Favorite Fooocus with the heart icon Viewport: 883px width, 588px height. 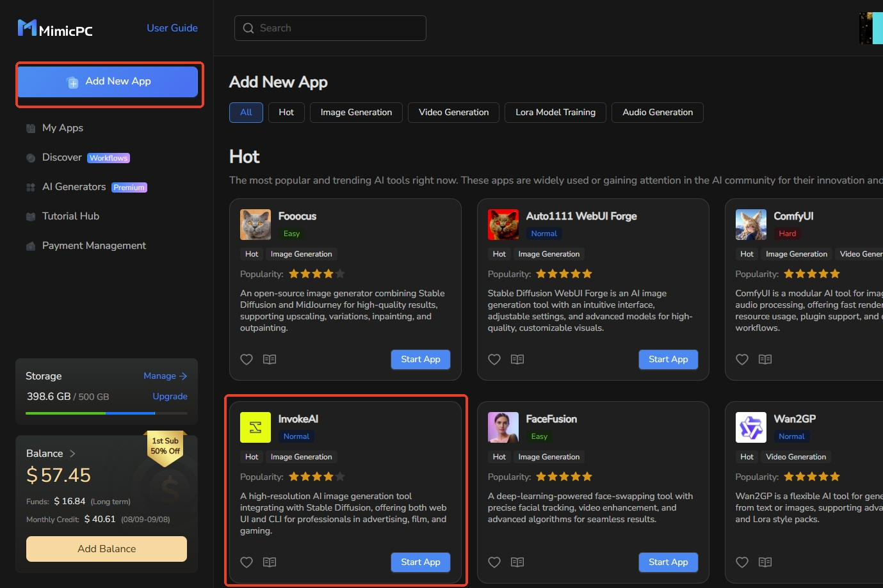[247, 360]
